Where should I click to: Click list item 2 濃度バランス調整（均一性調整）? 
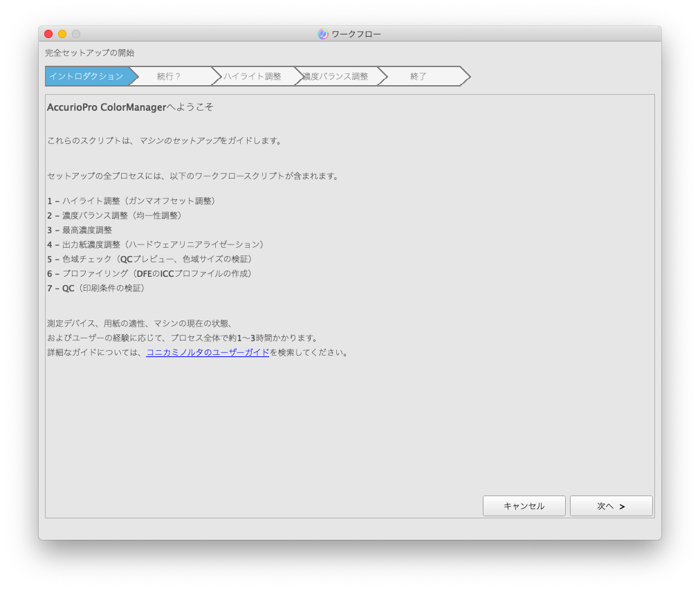[115, 216]
